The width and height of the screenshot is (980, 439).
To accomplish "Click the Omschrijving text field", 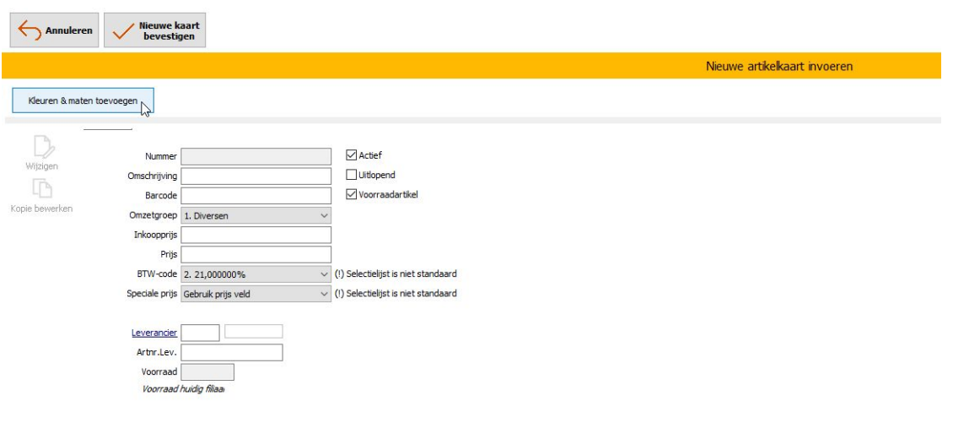I will tap(256, 176).
